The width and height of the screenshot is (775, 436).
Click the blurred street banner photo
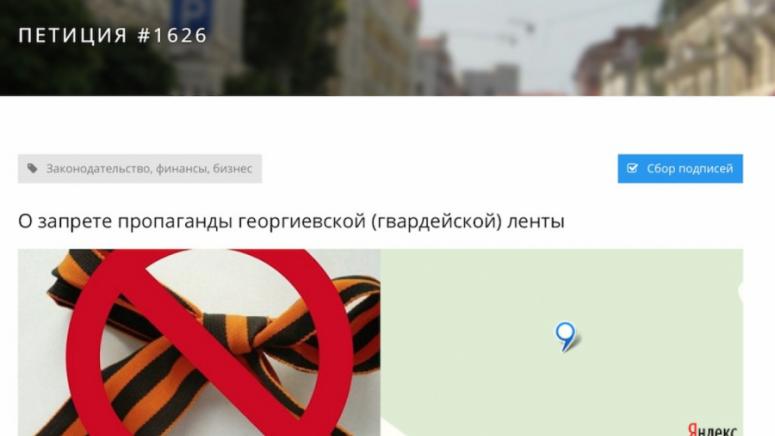388,47
